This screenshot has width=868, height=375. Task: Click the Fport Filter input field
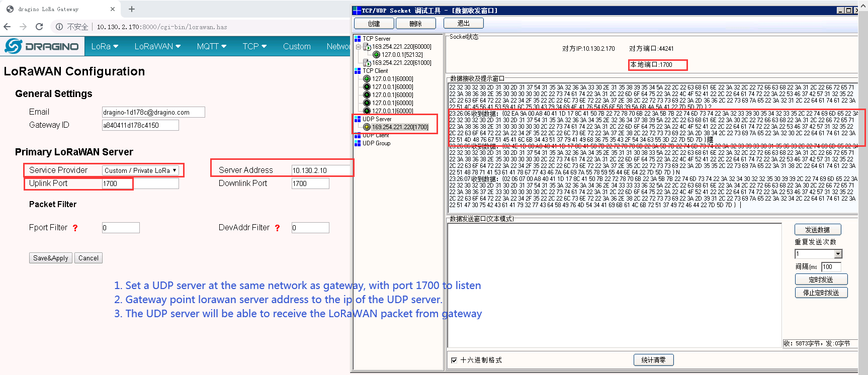pos(121,228)
